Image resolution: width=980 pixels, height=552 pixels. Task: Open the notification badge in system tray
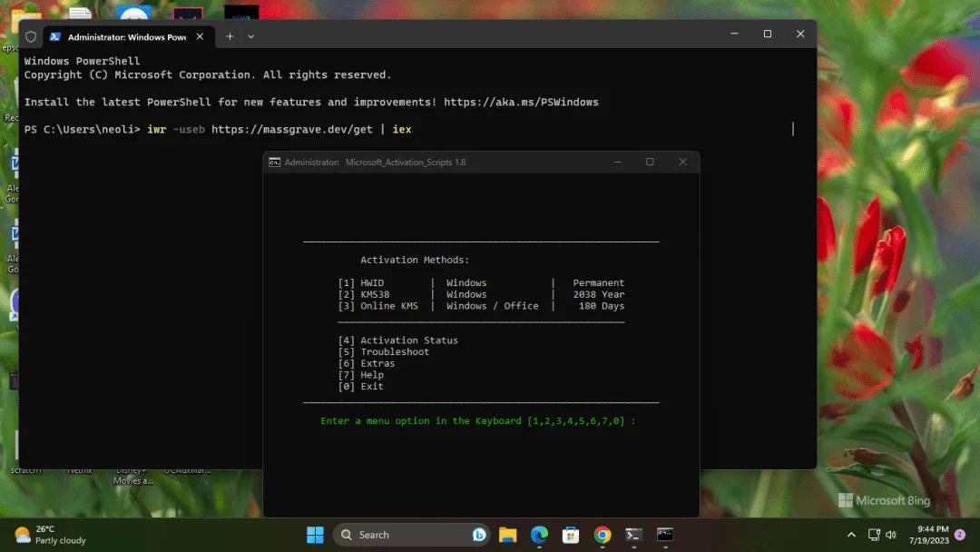(960, 535)
